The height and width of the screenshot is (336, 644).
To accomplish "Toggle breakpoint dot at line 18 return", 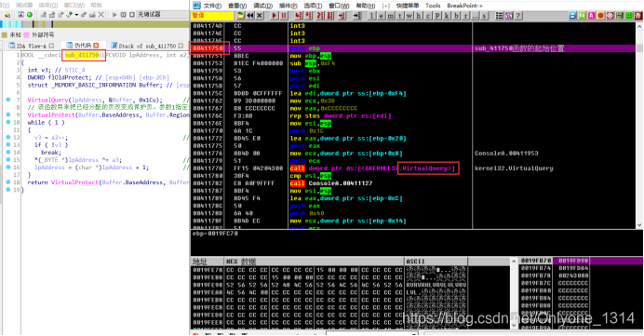I will click(x=8, y=182).
